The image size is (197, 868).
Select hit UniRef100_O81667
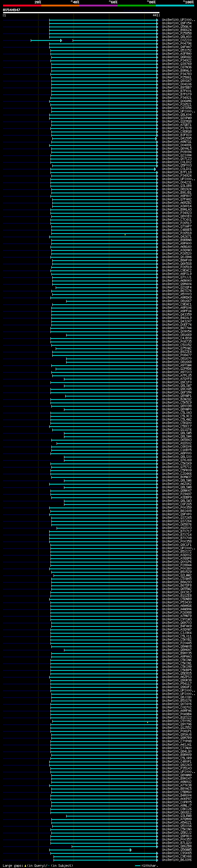177,301
